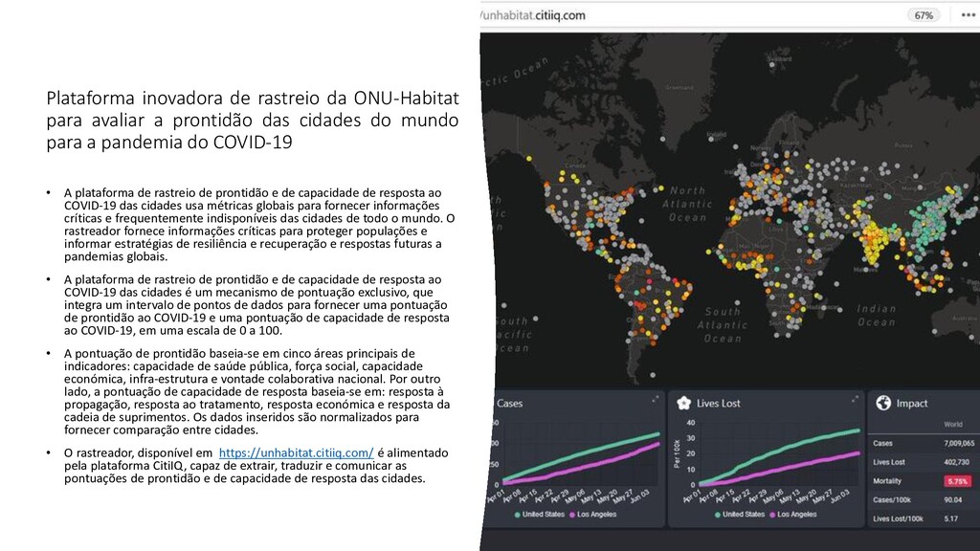Click the Indian Ocean map label
The height and width of the screenshot is (551, 980).
pos(877,316)
